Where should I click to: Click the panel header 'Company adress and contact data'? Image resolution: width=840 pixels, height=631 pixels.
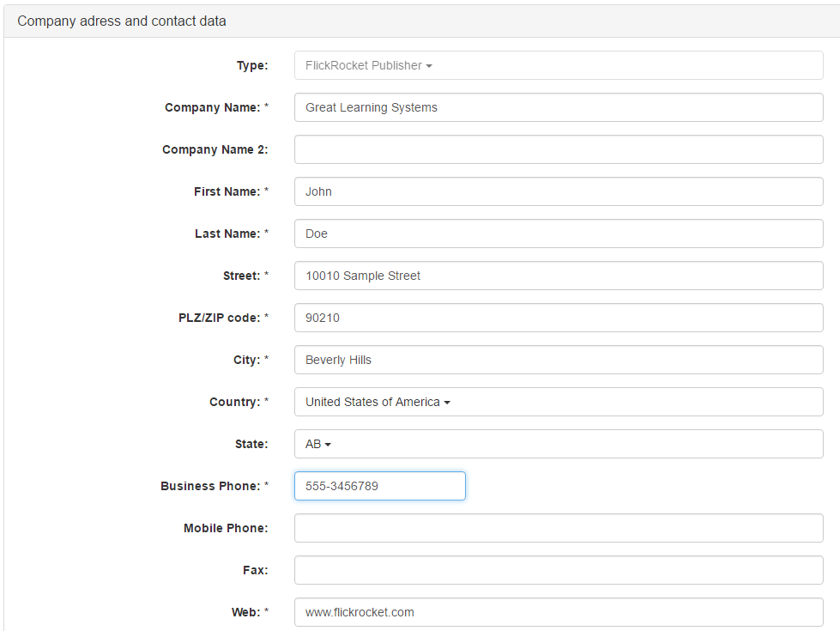(122, 21)
